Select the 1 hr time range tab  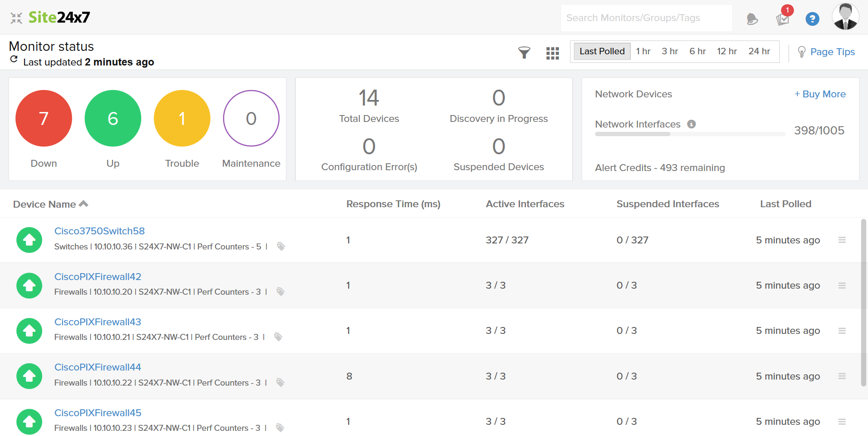[x=643, y=51]
